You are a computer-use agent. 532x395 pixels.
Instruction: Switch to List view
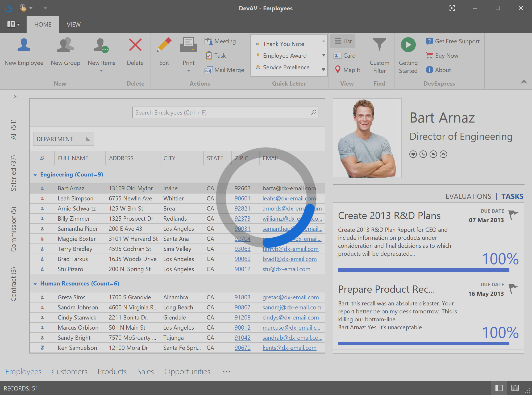[x=343, y=41]
